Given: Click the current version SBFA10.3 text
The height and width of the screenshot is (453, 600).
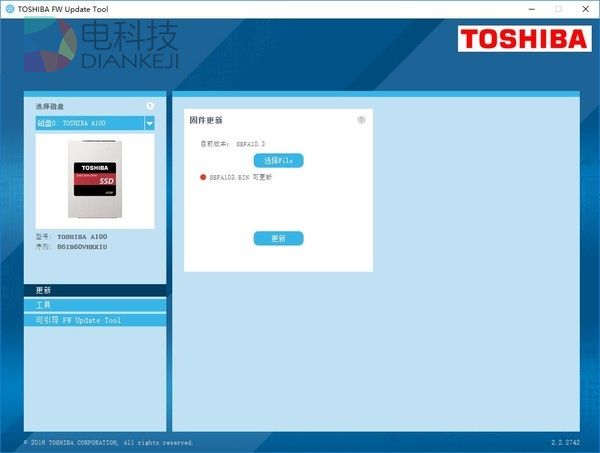Looking at the screenshot, I should 250,144.
